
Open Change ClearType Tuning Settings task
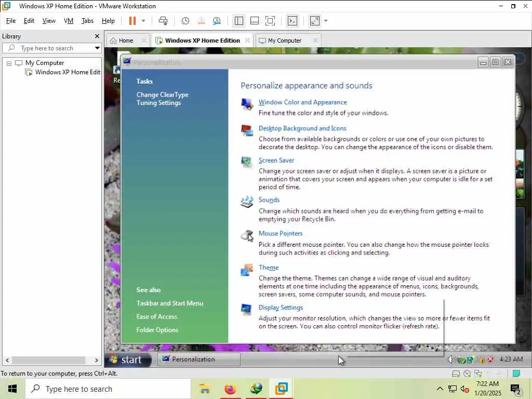(x=162, y=99)
